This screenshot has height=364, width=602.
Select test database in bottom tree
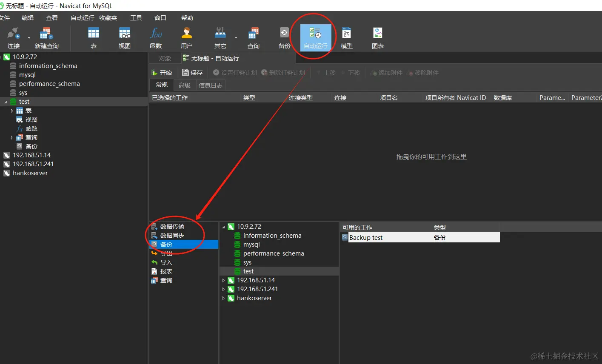click(248, 271)
